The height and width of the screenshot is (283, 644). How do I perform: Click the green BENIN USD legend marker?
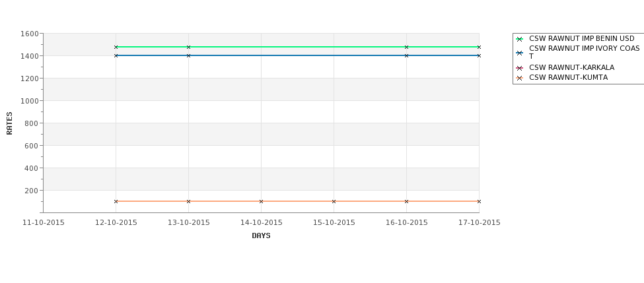520,39
